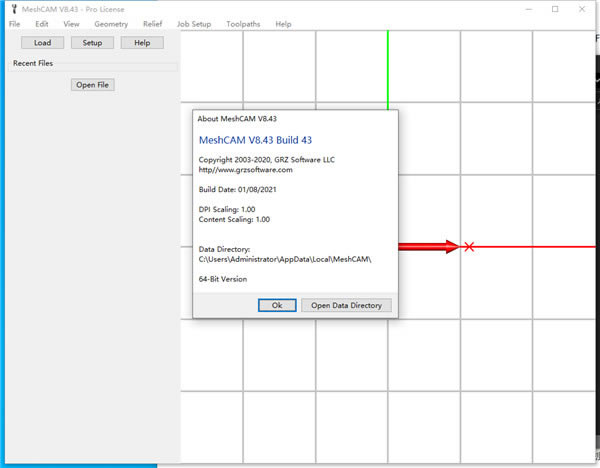Click the MeshCAM app icon in title bar
This screenshot has height=468, width=600.
click(x=14, y=9)
